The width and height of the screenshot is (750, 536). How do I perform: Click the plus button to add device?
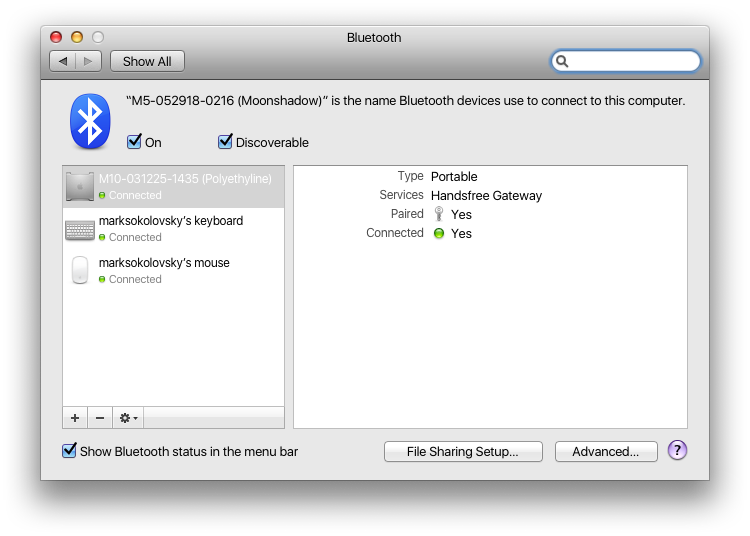click(x=75, y=418)
